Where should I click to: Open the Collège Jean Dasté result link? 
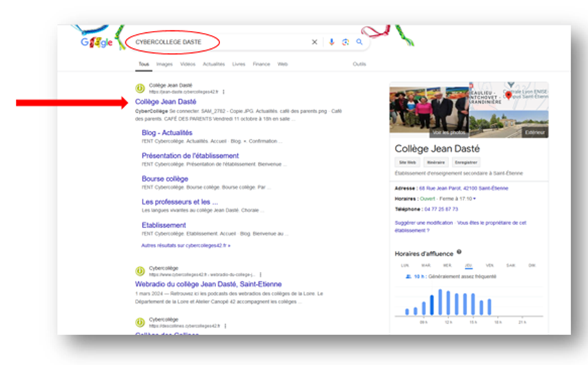click(165, 102)
